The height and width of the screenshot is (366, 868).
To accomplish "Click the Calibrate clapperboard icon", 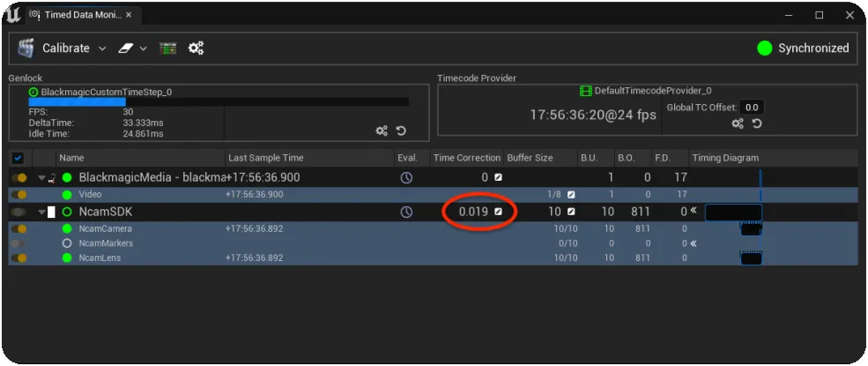I will (26, 49).
